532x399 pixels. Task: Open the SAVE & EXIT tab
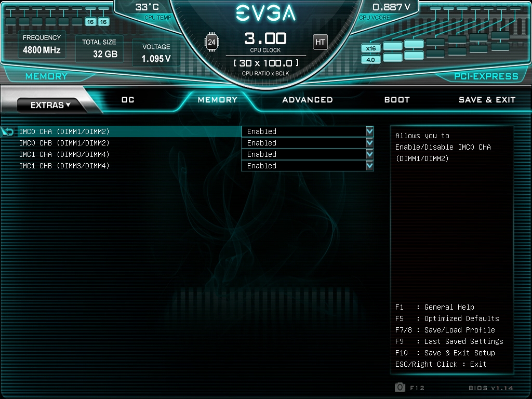[x=487, y=100]
